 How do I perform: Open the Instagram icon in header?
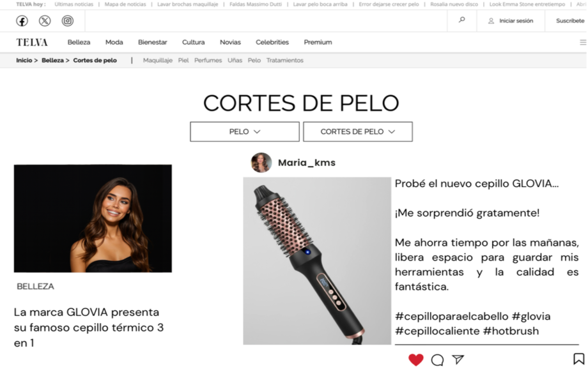coord(68,21)
